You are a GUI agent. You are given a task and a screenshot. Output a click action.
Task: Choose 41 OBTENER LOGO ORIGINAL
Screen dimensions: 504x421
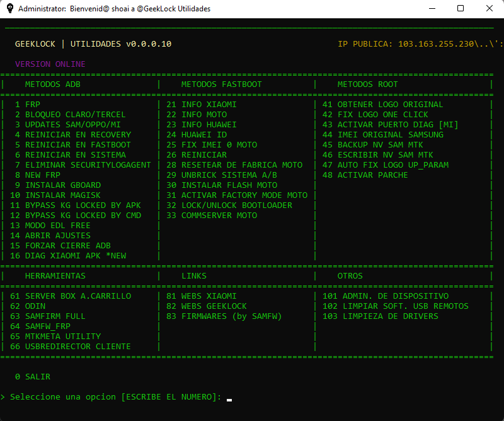pyautogui.click(x=379, y=104)
